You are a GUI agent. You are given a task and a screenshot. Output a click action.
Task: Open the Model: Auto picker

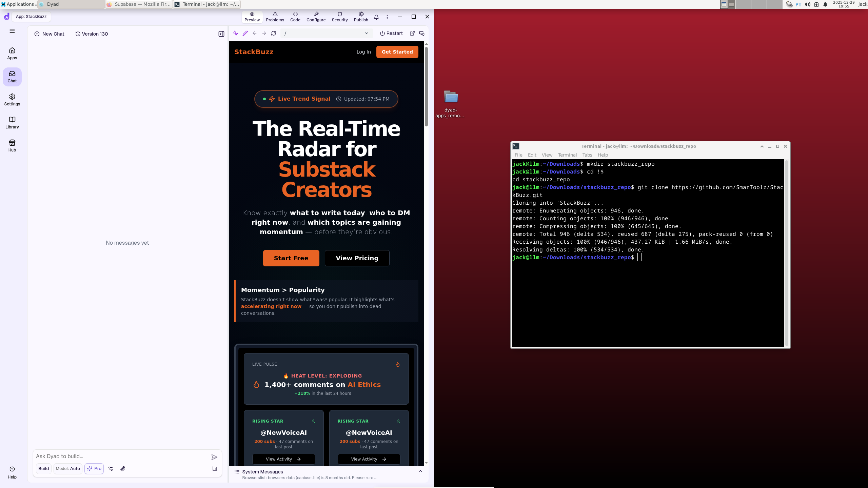click(x=68, y=469)
